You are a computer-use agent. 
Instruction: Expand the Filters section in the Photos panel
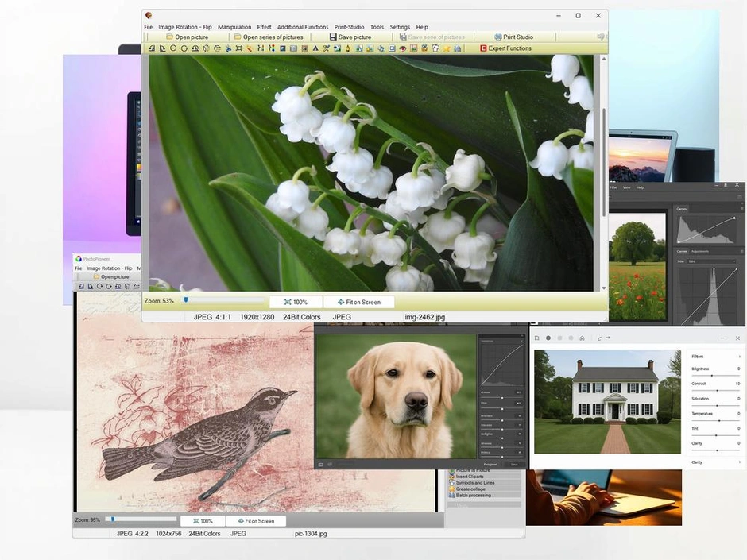pos(739,356)
